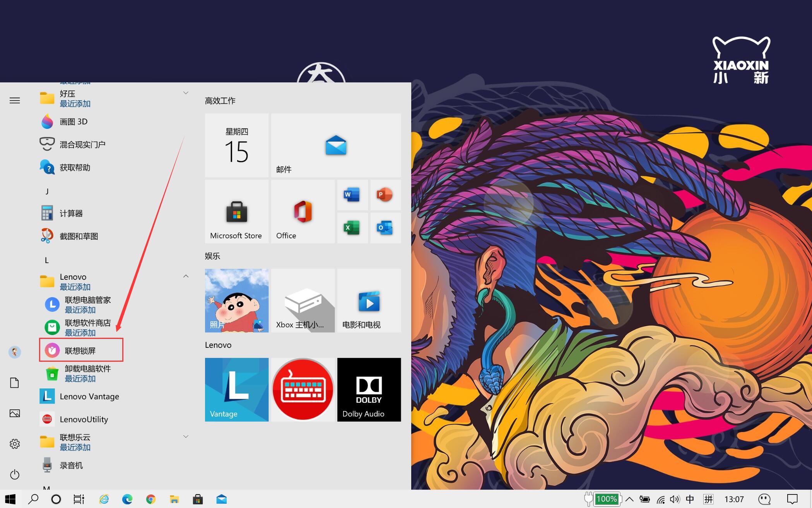Image resolution: width=812 pixels, height=508 pixels.
Task: Expand the 好压 folder
Action: [x=186, y=93]
